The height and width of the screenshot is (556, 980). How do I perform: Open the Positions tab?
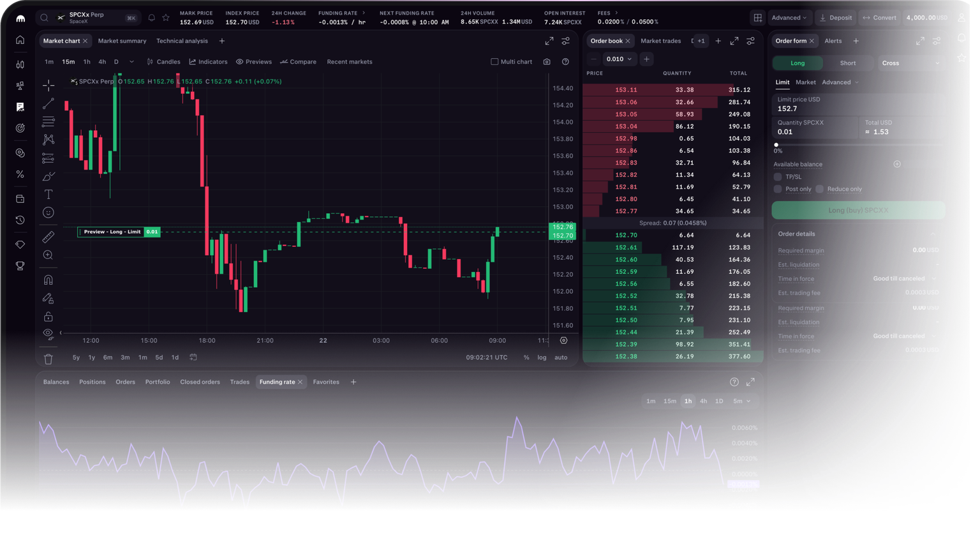tap(92, 382)
